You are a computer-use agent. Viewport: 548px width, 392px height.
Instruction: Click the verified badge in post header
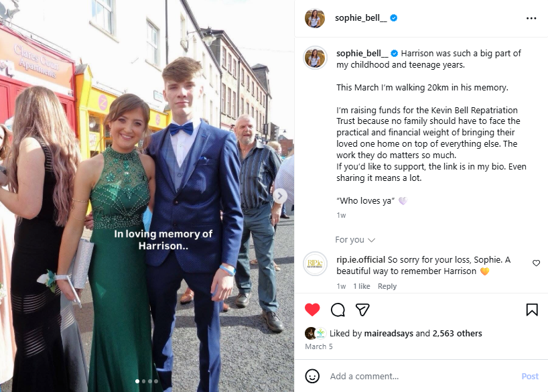pos(394,18)
